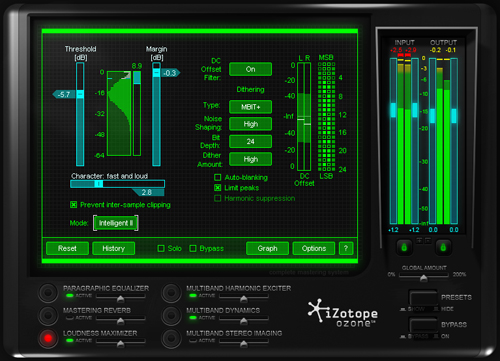Click the left input gain fader handle
Screen dimensions: 500x361
(393, 110)
